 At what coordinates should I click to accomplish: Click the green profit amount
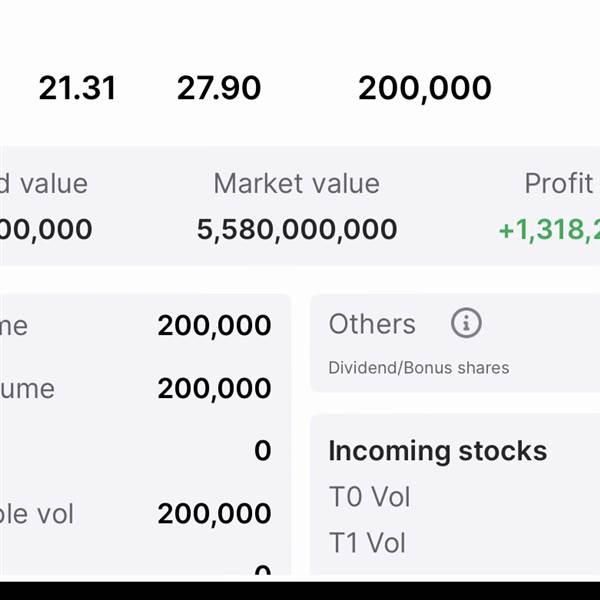[x=548, y=230]
